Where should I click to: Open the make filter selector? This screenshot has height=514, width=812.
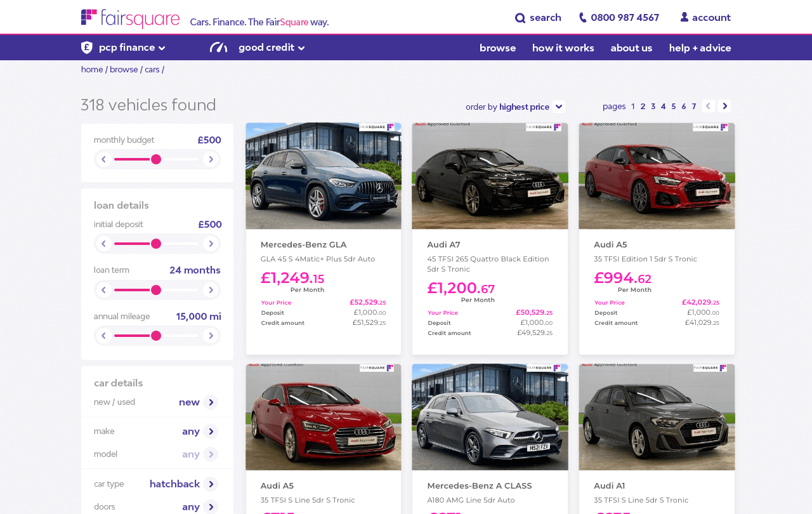tap(211, 432)
